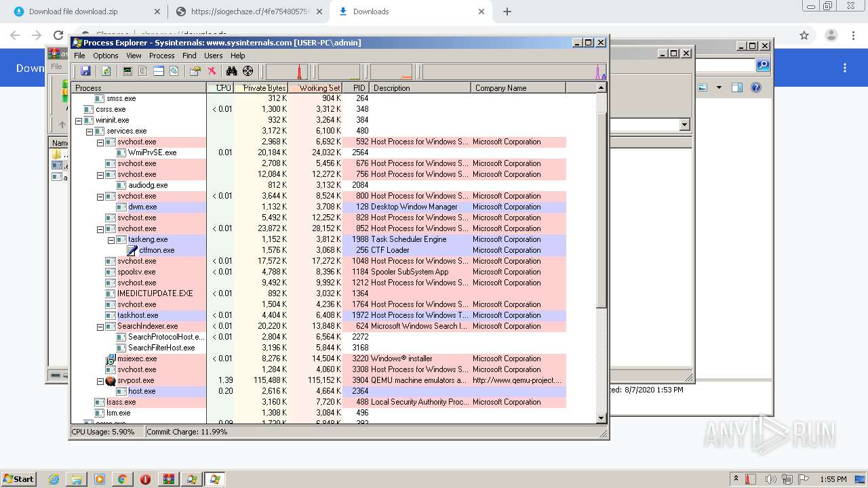Click the crosshair Find Window's Process icon
This screenshot has width=868, height=488.
coord(248,71)
